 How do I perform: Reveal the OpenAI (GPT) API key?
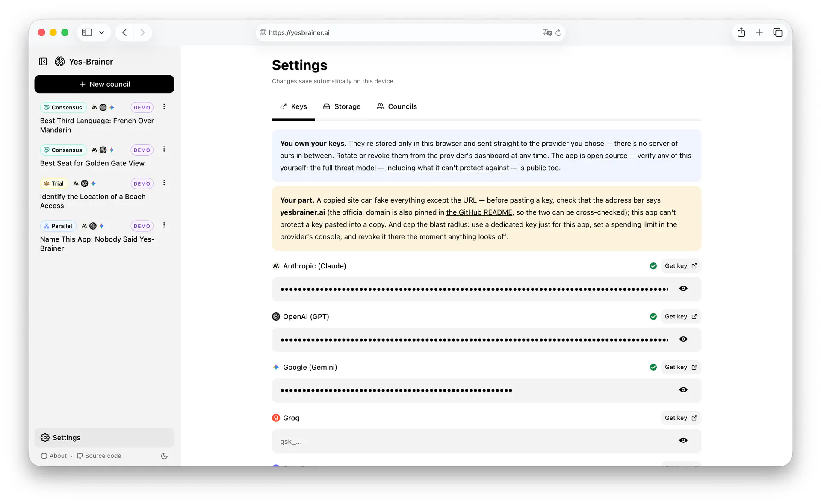click(x=683, y=339)
